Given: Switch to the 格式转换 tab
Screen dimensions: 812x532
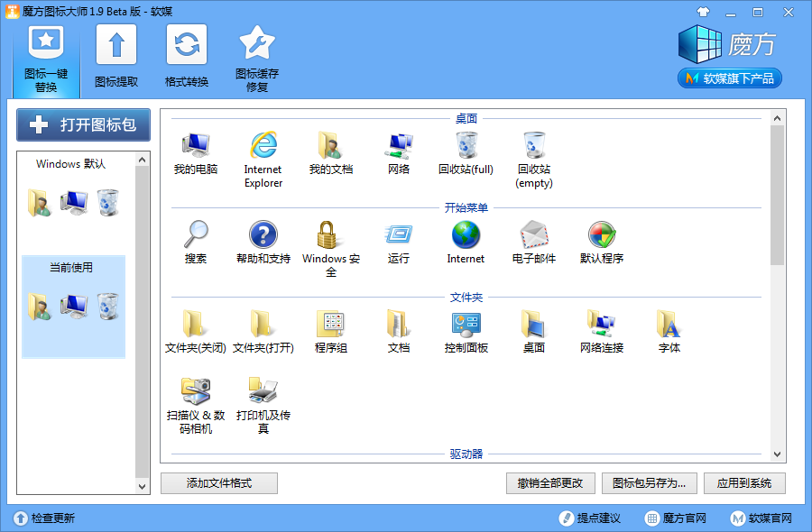Looking at the screenshot, I should pyautogui.click(x=187, y=57).
